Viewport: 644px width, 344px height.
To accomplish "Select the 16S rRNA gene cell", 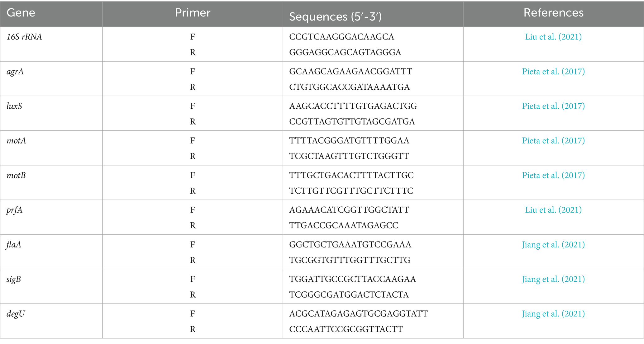I will click(x=24, y=37).
